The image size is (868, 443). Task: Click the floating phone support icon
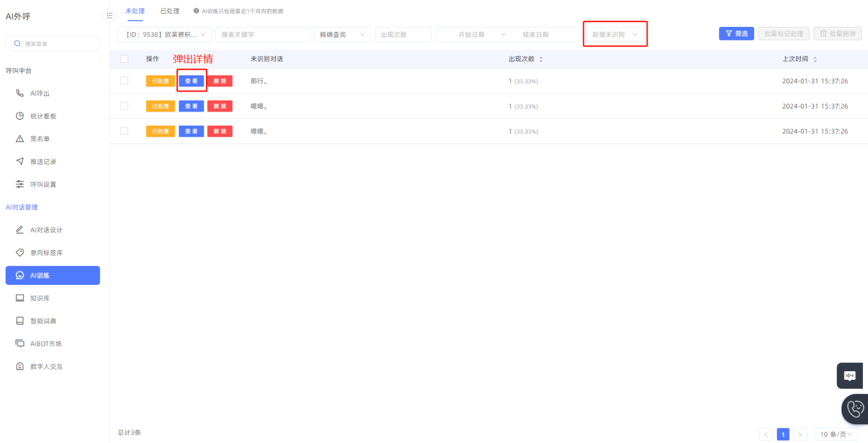coord(855,409)
